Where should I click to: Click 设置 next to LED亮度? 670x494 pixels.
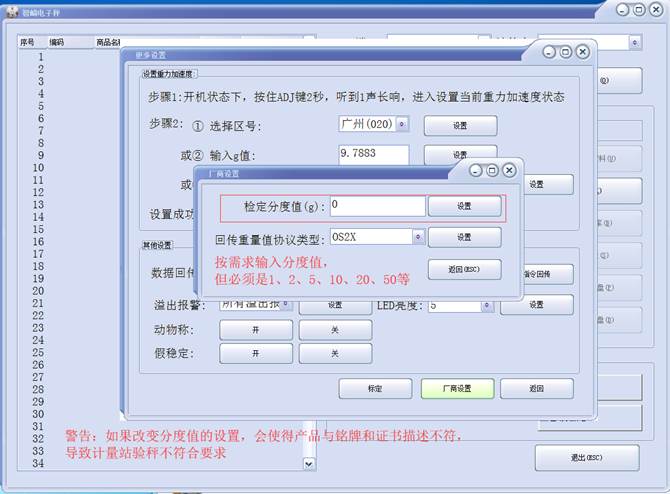point(537,305)
